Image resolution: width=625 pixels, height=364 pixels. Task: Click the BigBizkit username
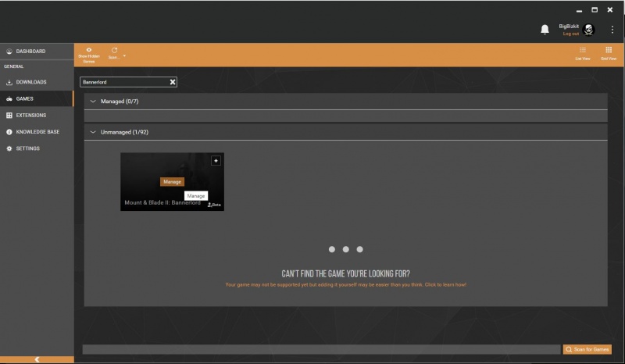(569, 27)
